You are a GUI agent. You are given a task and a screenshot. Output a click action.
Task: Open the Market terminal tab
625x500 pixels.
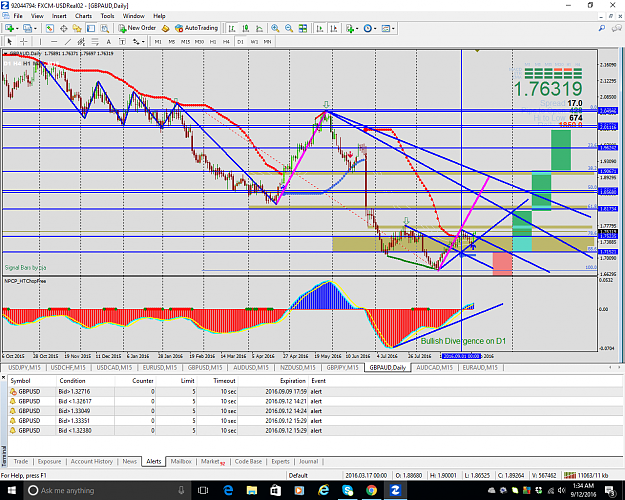point(213,462)
